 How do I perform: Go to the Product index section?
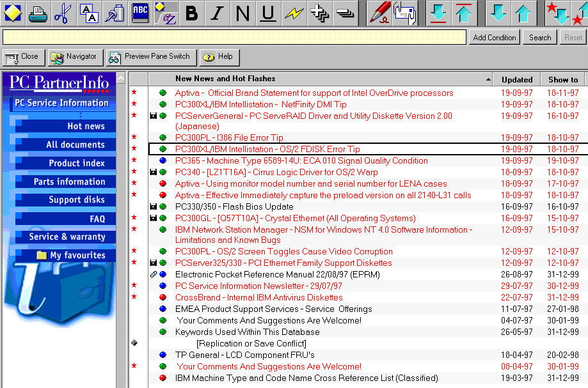coord(76,163)
